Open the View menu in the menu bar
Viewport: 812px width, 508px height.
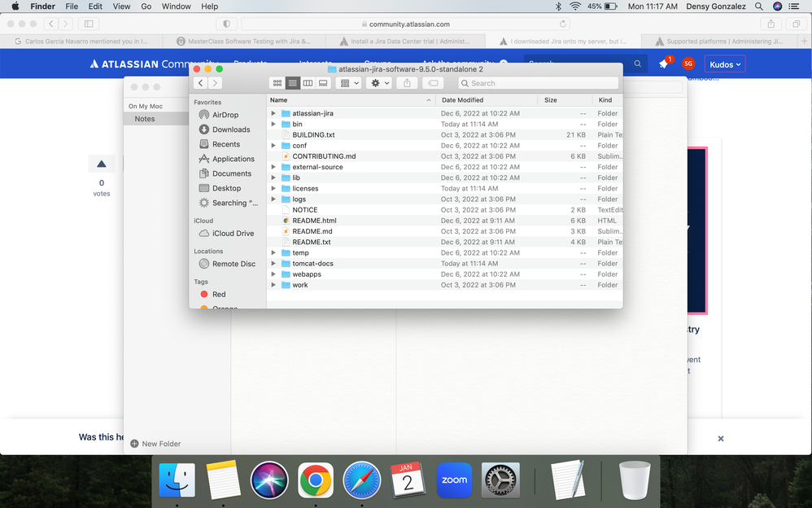122,7
